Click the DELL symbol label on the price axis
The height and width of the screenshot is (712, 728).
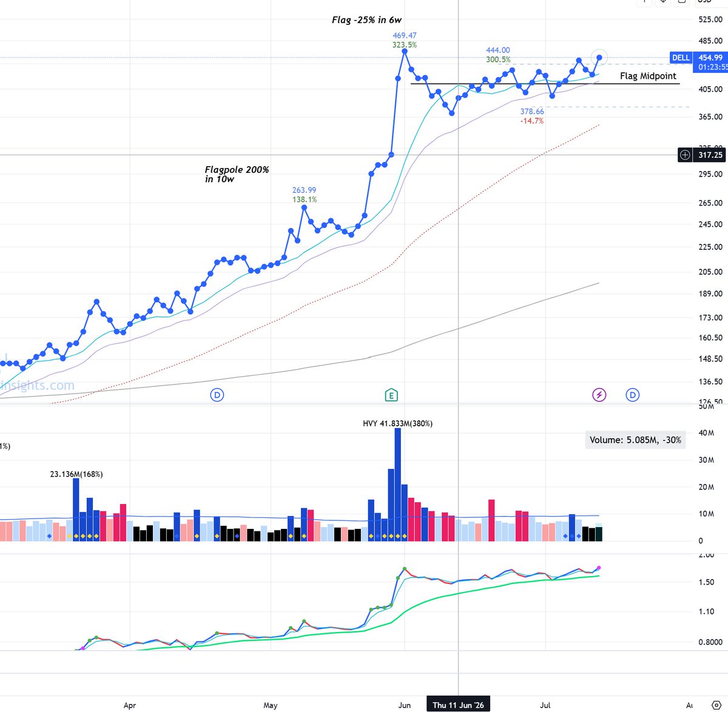(681, 58)
